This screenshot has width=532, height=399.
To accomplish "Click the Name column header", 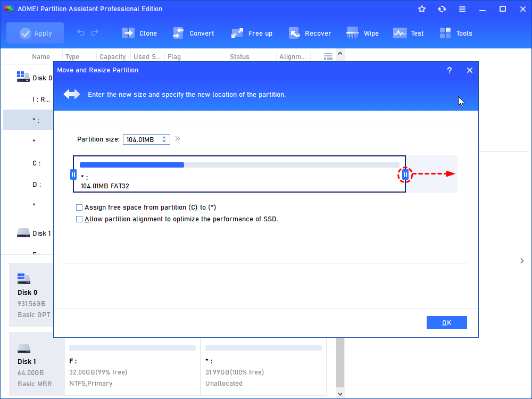I will click(x=41, y=57).
